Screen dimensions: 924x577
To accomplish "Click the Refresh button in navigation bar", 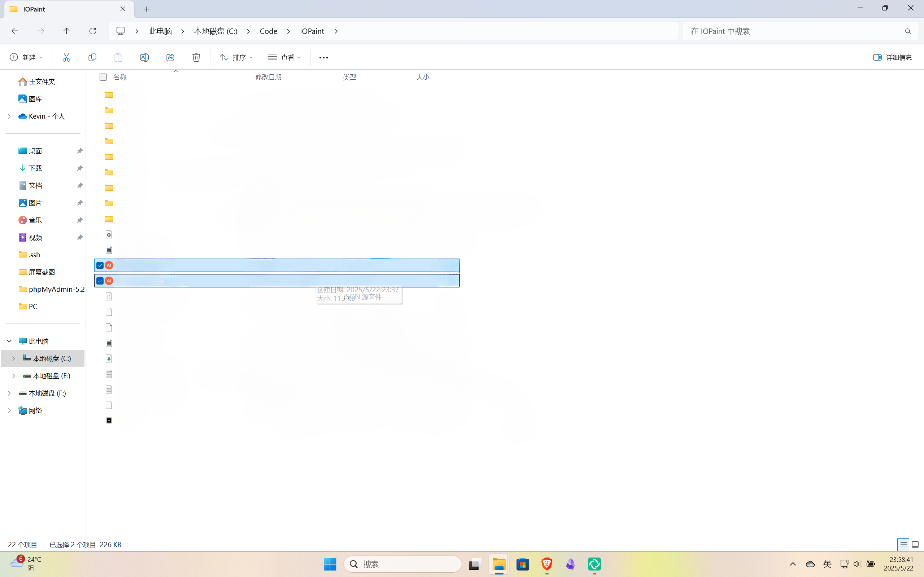I will tap(92, 31).
